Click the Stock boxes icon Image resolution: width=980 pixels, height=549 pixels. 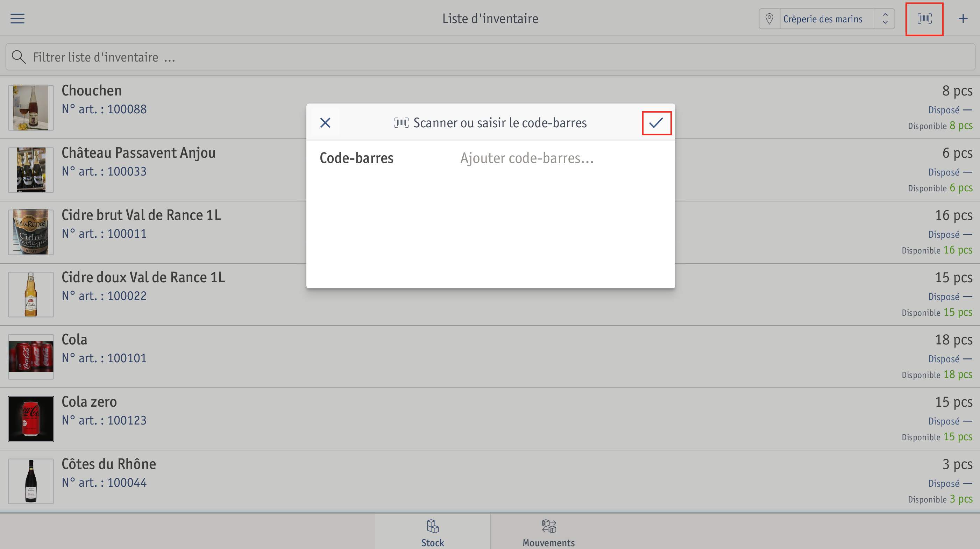433,526
